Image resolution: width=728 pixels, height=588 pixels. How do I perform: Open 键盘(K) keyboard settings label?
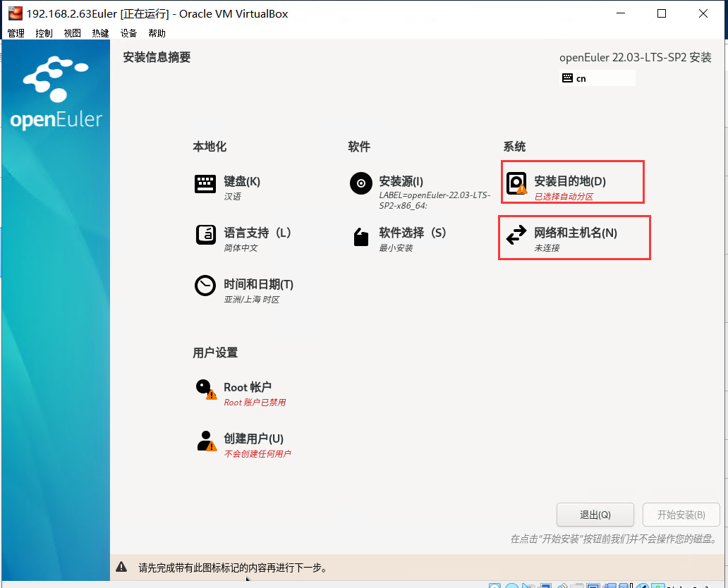tap(242, 181)
